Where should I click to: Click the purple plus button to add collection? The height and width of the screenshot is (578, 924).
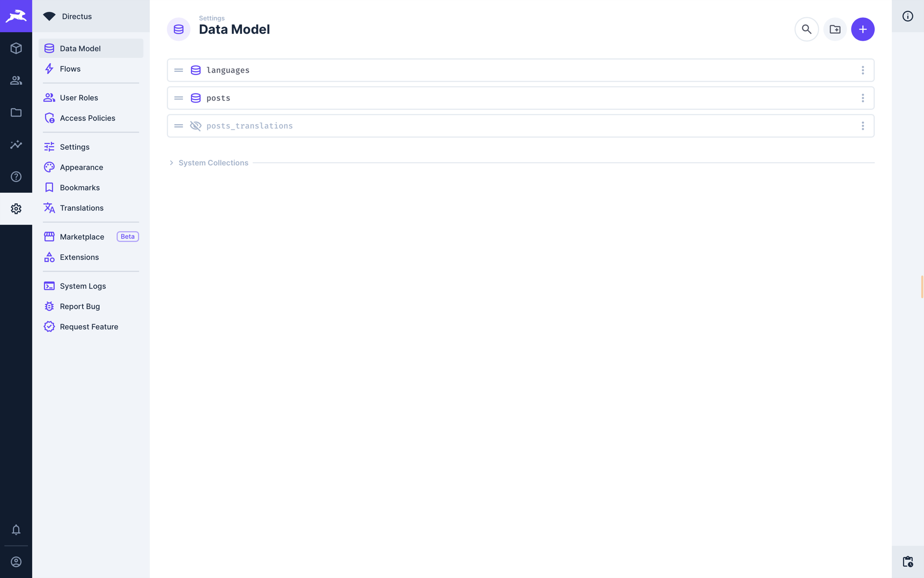pos(862,29)
